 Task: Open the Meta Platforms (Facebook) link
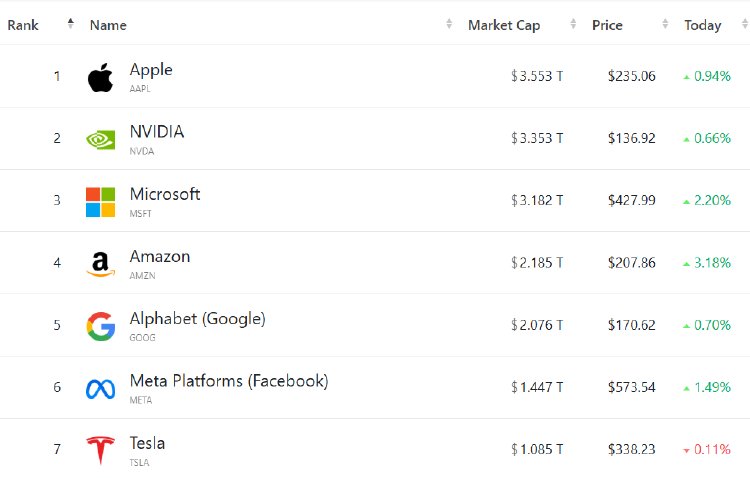(x=229, y=381)
